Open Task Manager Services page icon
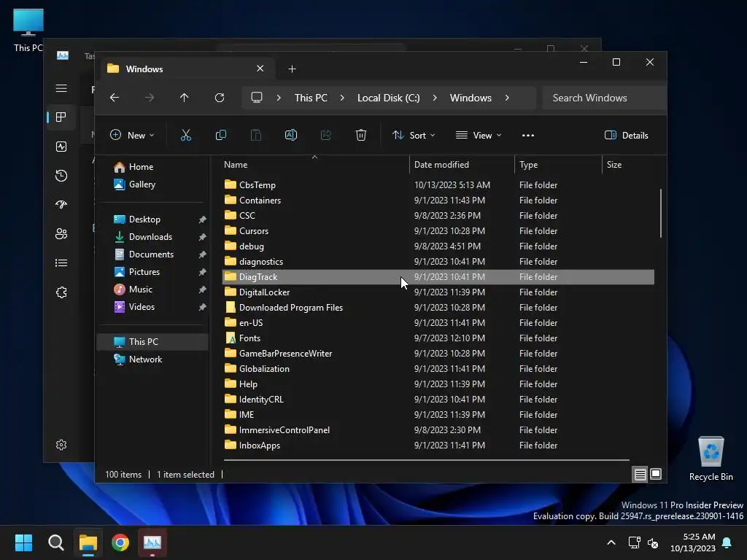747x560 pixels. click(61, 292)
